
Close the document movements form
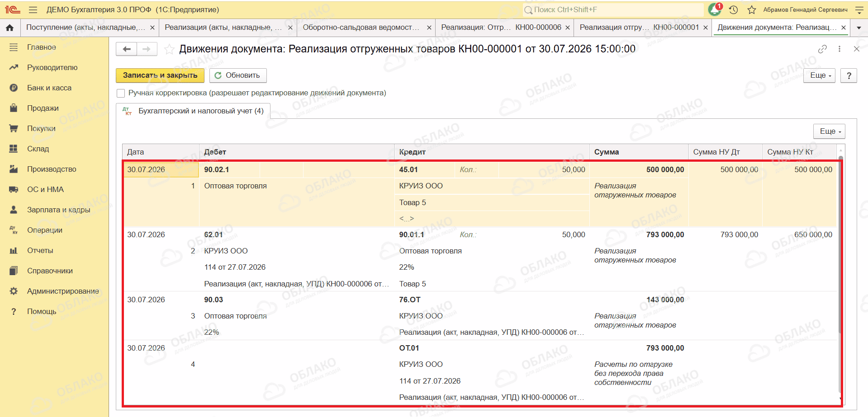(856, 49)
